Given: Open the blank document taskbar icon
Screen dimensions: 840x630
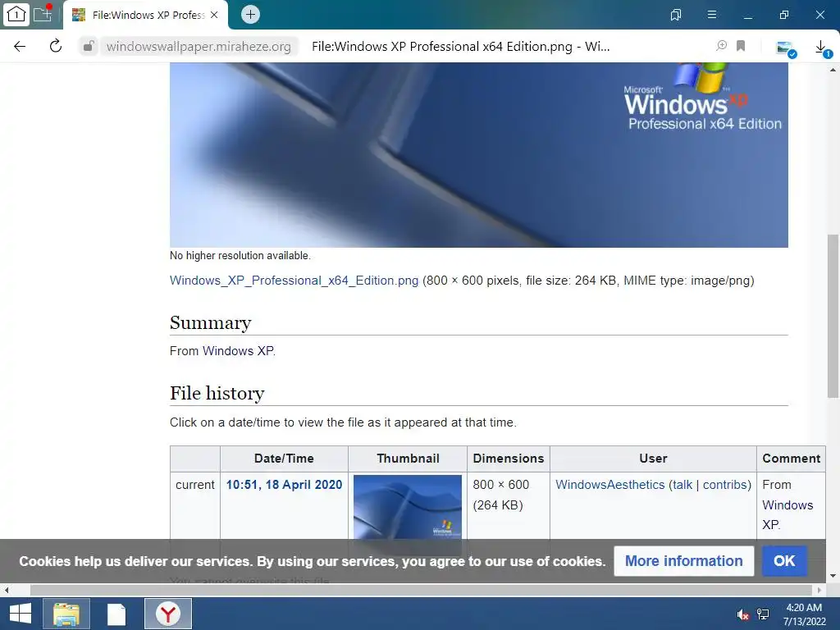Looking at the screenshot, I should 116,614.
